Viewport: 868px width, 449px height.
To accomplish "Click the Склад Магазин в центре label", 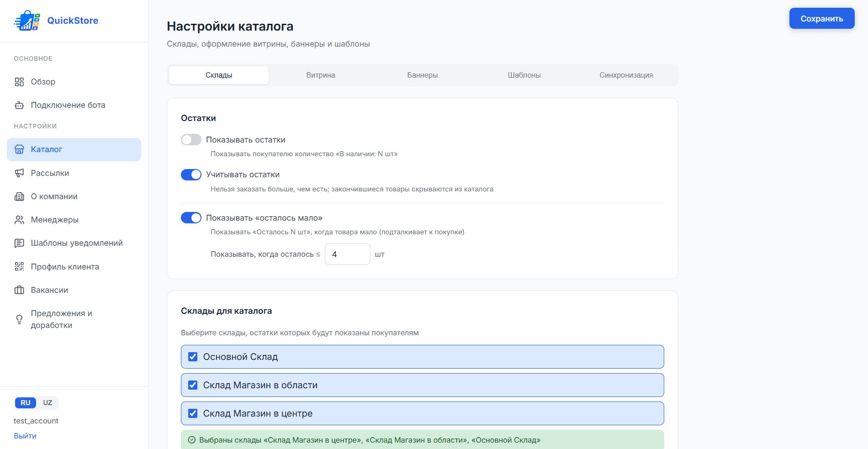I will pyautogui.click(x=258, y=413).
